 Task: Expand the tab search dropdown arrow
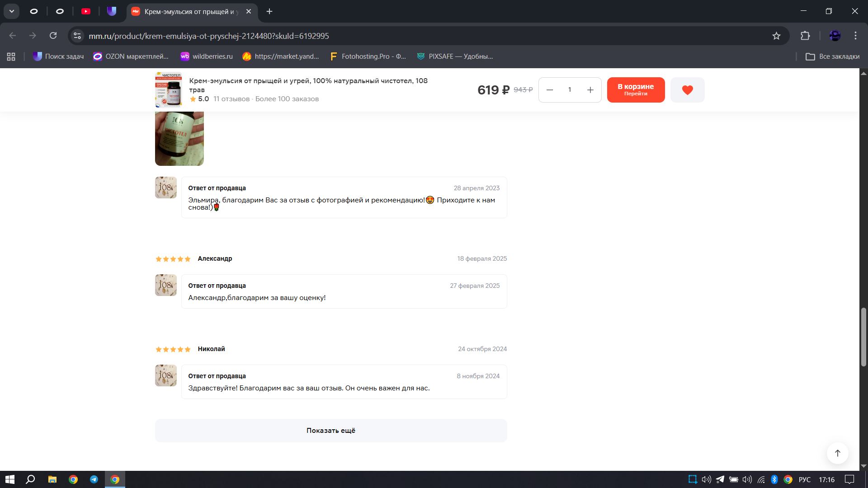pyautogui.click(x=12, y=11)
